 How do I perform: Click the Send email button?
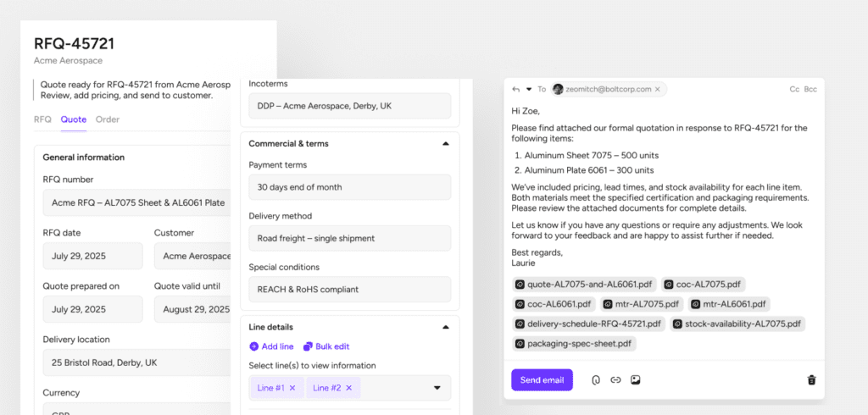(542, 380)
